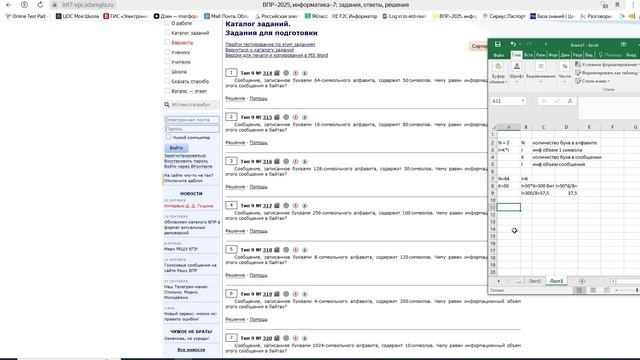Screen dimensions: 640x360
Task: Open the info icon for task 320
Action: tap(304, 338)
